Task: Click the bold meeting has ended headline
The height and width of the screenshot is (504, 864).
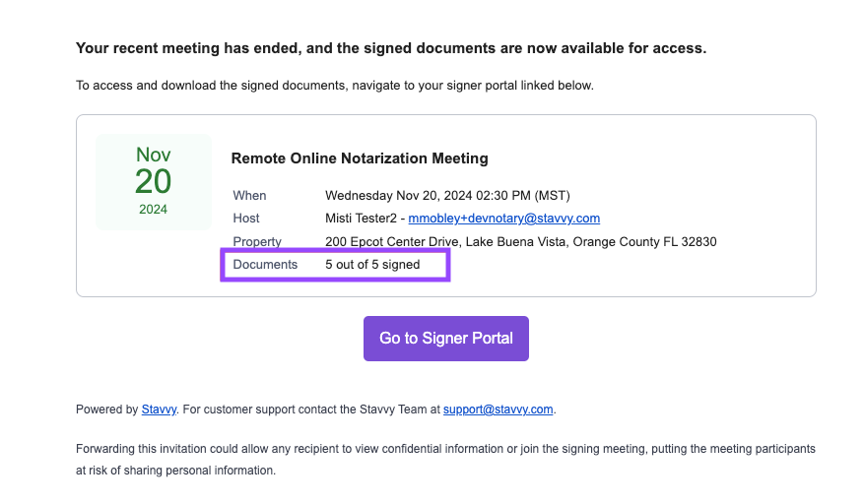Action: pyautogui.click(x=391, y=48)
